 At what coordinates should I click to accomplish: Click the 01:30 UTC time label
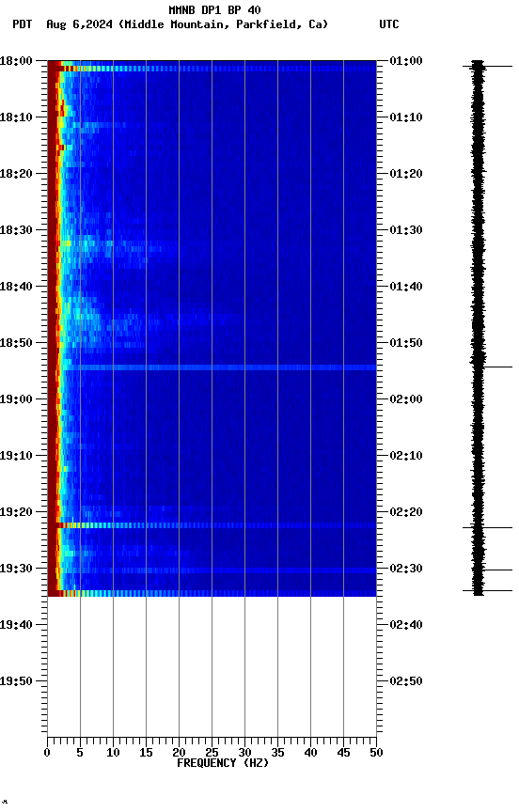coord(406,230)
